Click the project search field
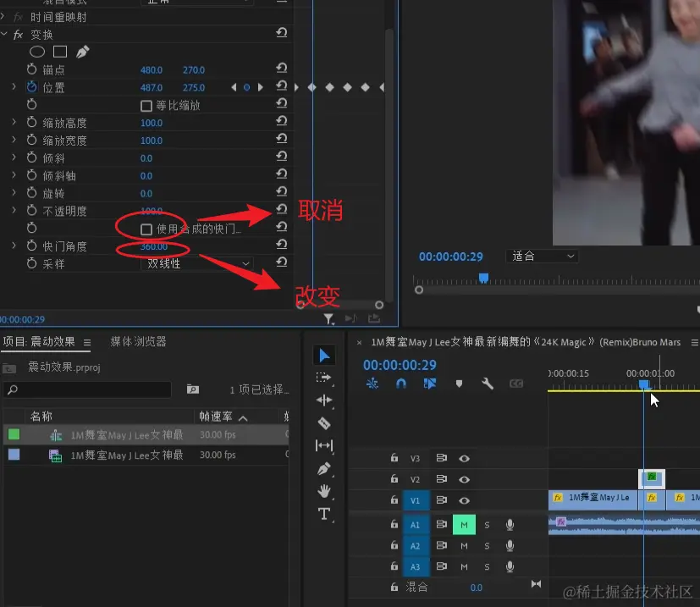 87,389
